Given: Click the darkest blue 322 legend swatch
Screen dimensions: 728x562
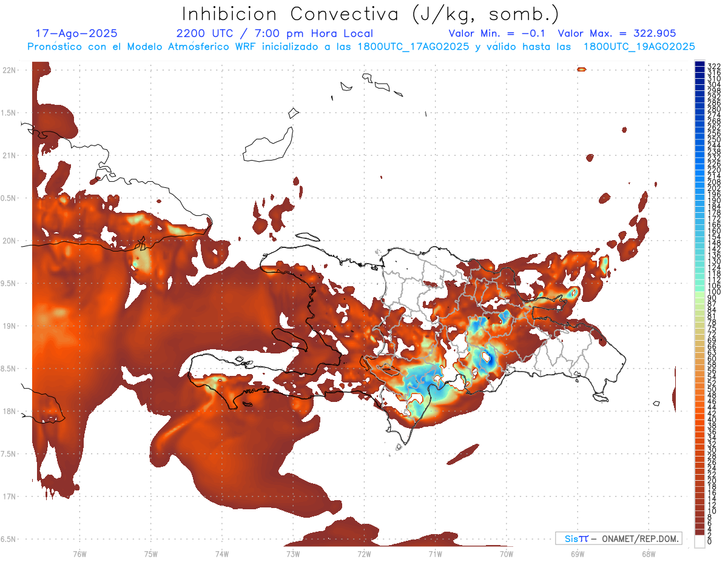Looking at the screenshot, I should coord(699,64).
